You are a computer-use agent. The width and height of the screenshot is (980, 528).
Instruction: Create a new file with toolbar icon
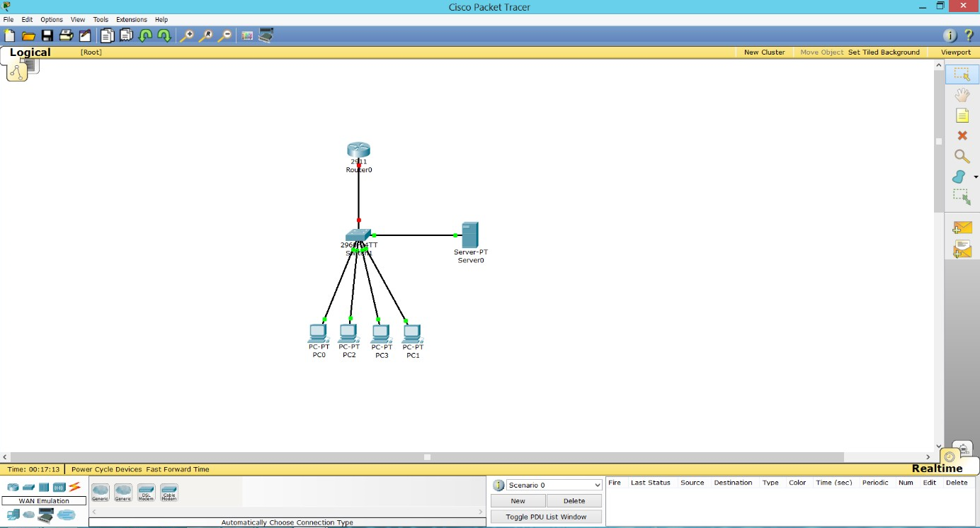click(x=9, y=35)
